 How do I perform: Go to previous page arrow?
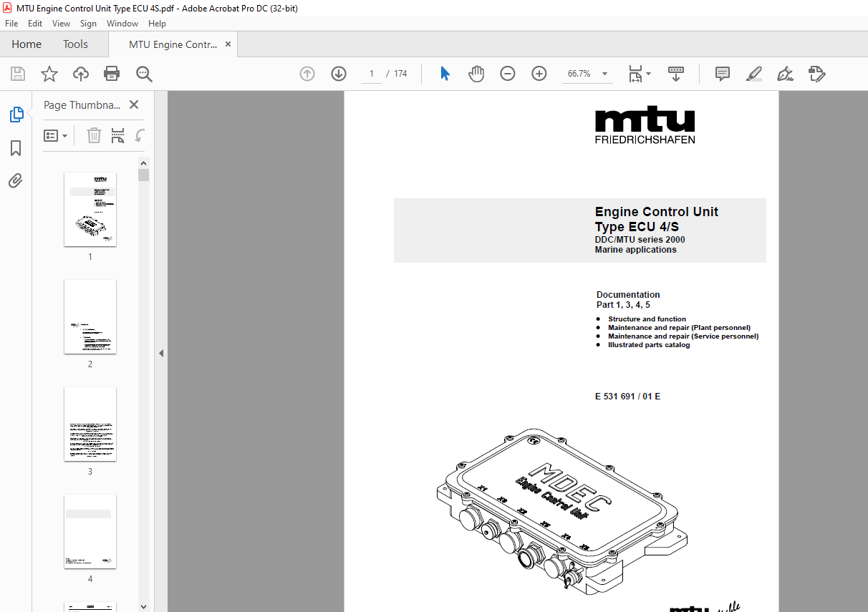coord(307,74)
